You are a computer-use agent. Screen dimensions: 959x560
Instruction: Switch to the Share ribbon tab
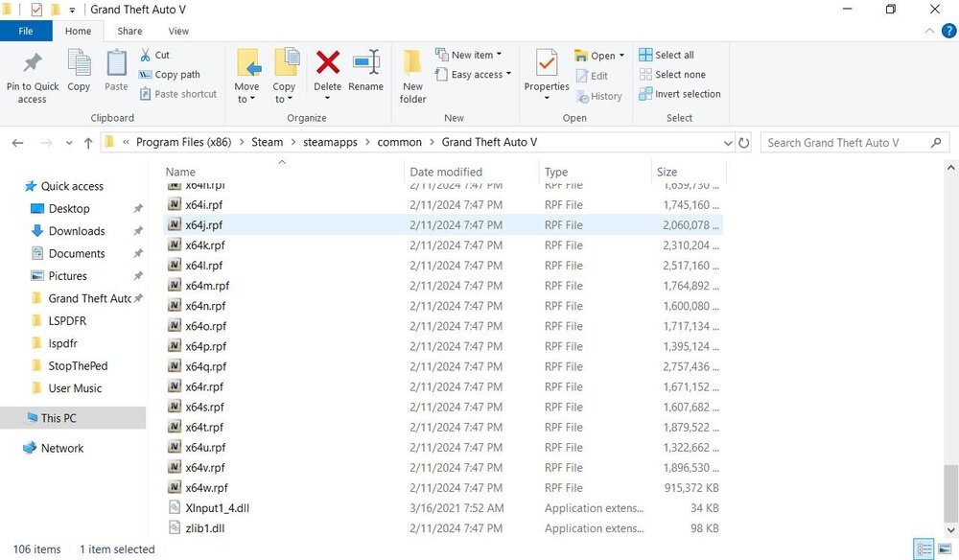click(129, 32)
